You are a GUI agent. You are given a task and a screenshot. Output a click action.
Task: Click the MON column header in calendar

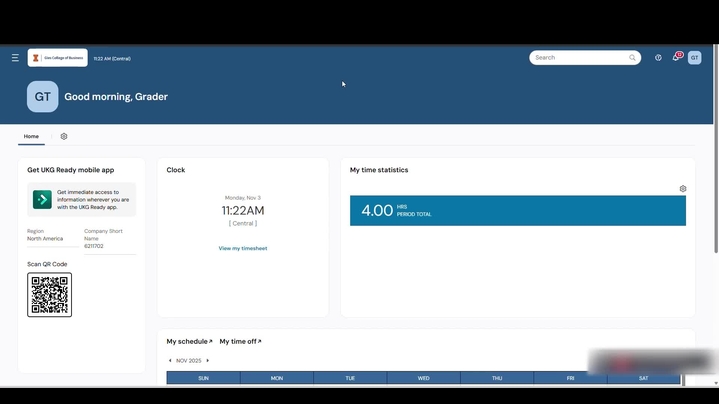[277, 378]
